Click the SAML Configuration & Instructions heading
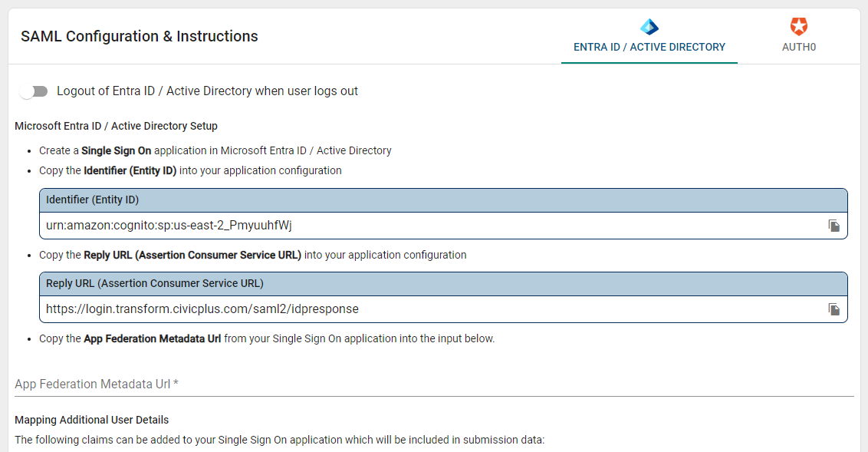Image resolution: width=868 pixels, height=452 pixels. pyautogui.click(x=140, y=37)
